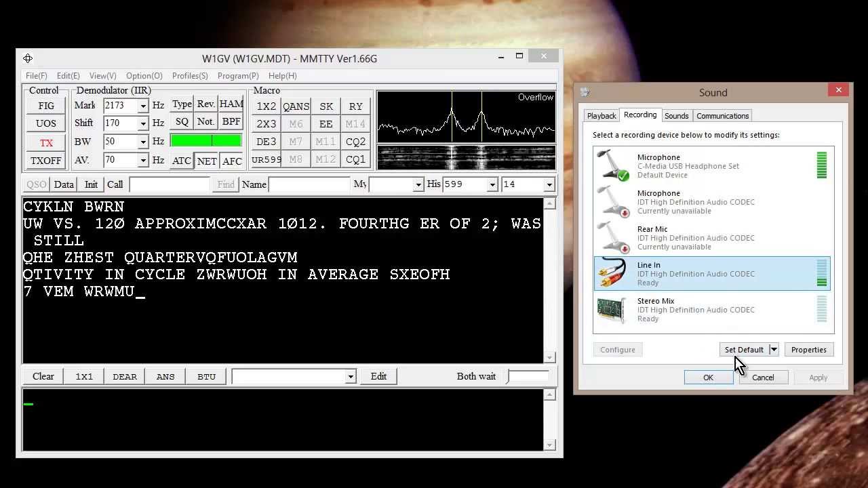Screen dimensions: 868x488
Task: Toggle UOS unshift-on-space button
Action: coord(46,123)
